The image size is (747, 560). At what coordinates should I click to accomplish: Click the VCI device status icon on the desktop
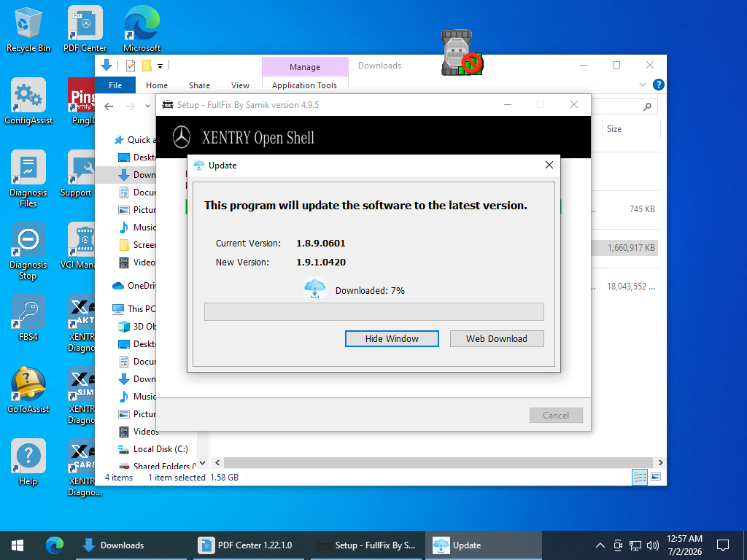461,52
